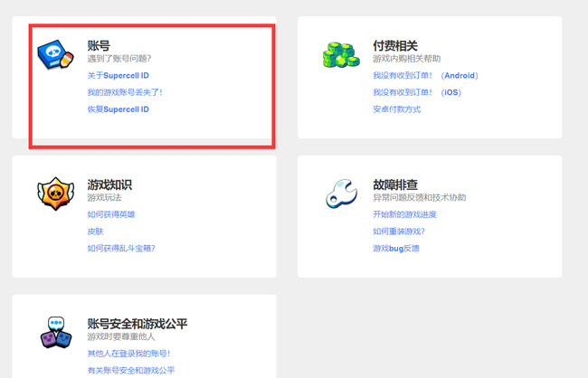This screenshot has width=588, height=378.
Task: Open the 游戏知识 category heading
Action: pos(110,184)
